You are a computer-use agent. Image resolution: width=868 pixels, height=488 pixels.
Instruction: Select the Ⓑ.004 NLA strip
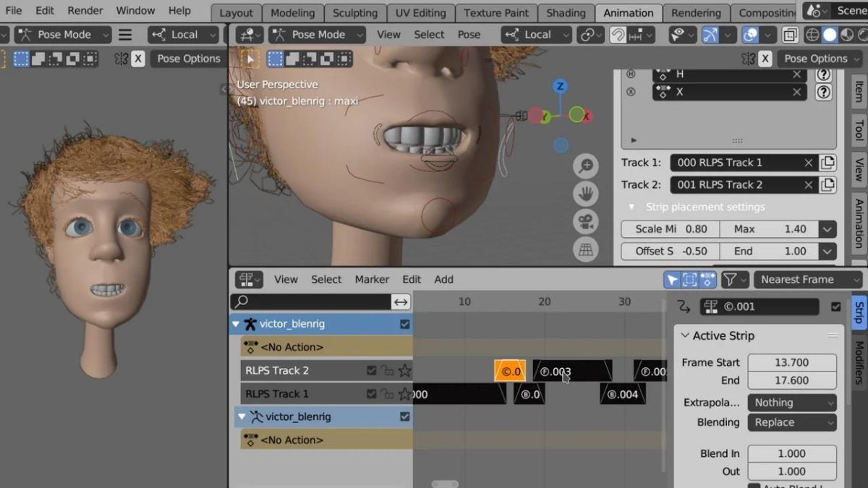coord(623,394)
